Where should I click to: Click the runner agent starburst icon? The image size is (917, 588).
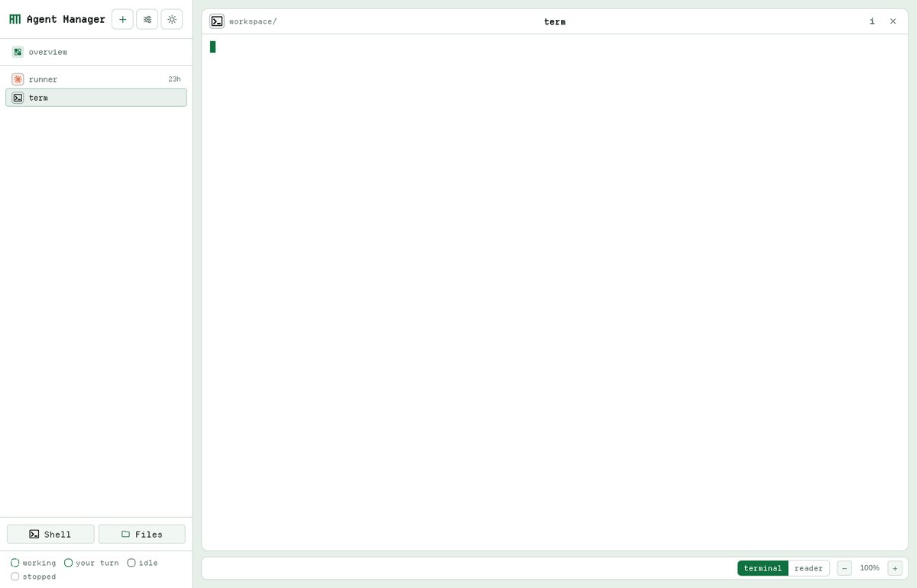[x=18, y=79]
